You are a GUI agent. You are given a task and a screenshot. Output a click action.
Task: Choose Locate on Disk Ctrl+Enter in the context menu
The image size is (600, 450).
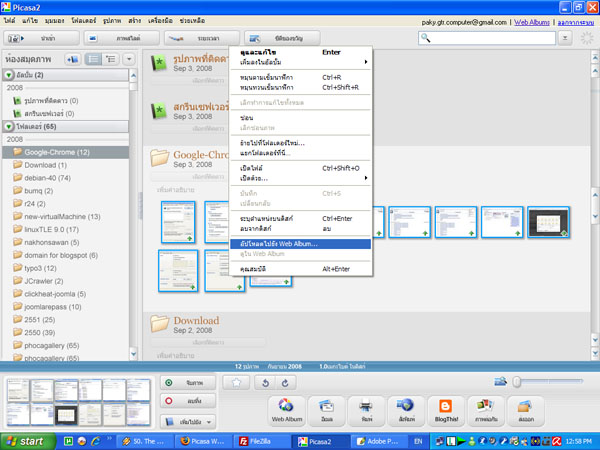click(300, 218)
